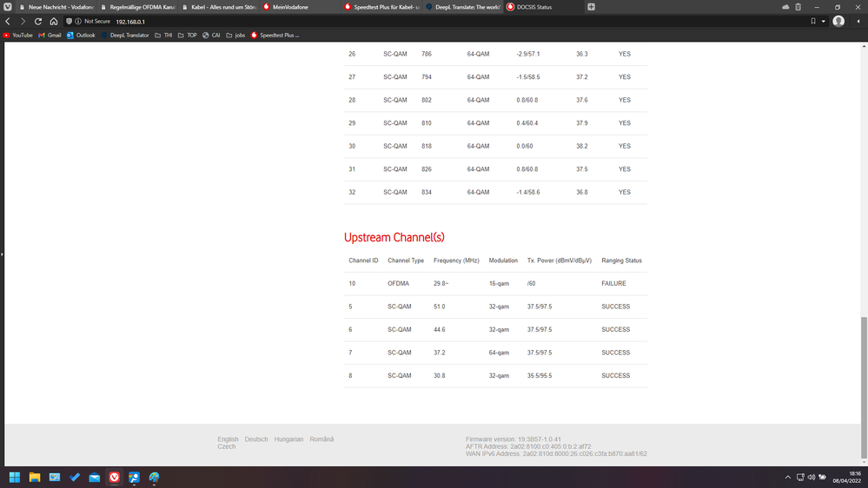Viewport: 868px width, 488px height.
Task: Switch language to English
Action: [228, 439]
